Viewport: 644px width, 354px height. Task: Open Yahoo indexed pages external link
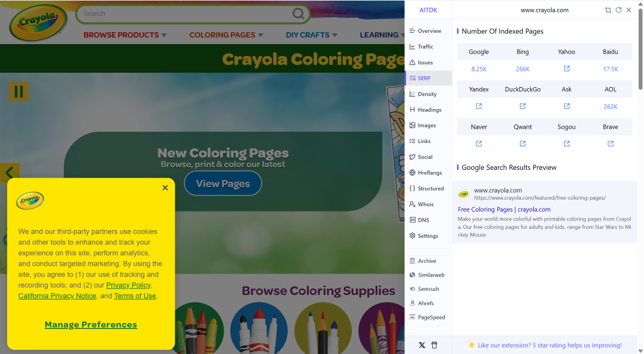(x=567, y=69)
